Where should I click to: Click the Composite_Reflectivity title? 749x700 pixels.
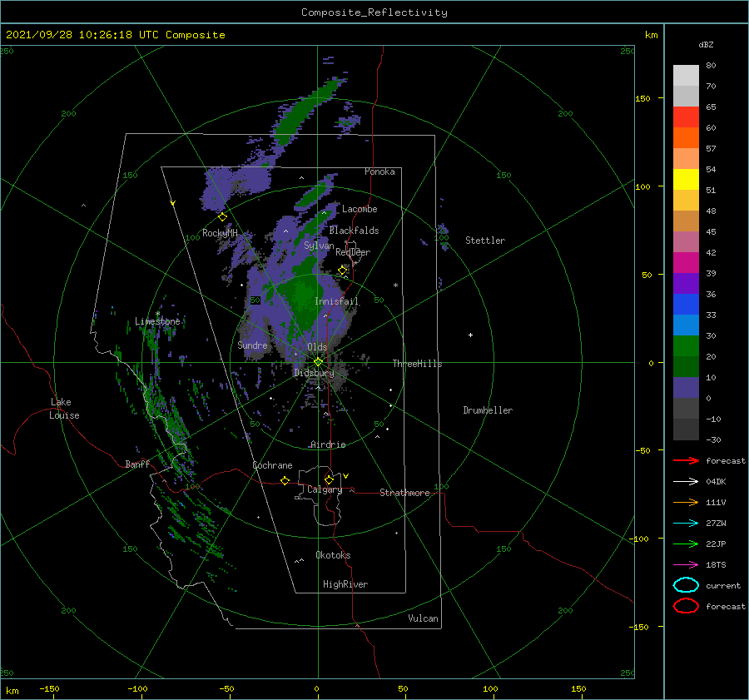(374, 12)
